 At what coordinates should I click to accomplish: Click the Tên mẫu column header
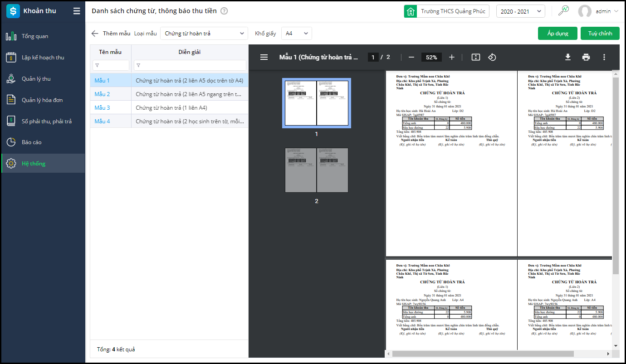pyautogui.click(x=111, y=52)
